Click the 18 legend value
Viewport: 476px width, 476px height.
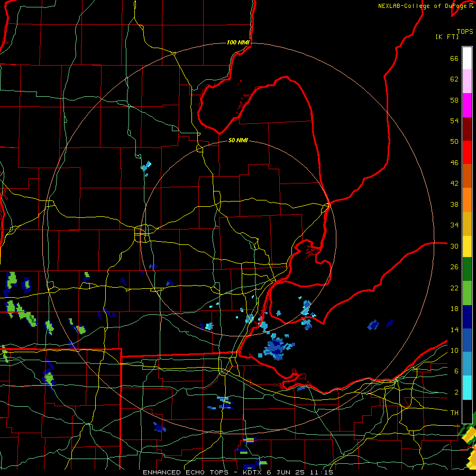pos(454,309)
